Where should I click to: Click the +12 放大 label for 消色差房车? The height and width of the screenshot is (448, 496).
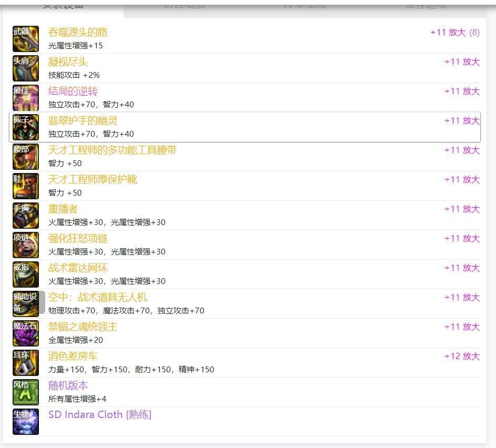(462, 356)
